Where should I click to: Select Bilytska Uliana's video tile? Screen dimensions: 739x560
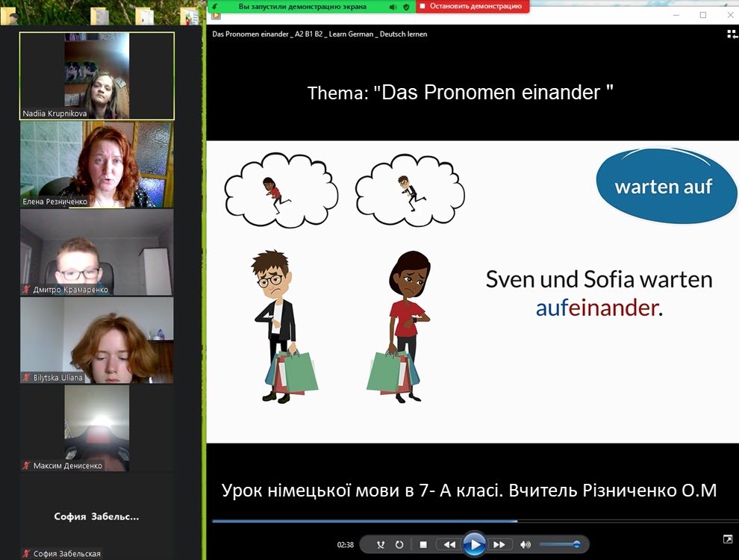(x=97, y=340)
